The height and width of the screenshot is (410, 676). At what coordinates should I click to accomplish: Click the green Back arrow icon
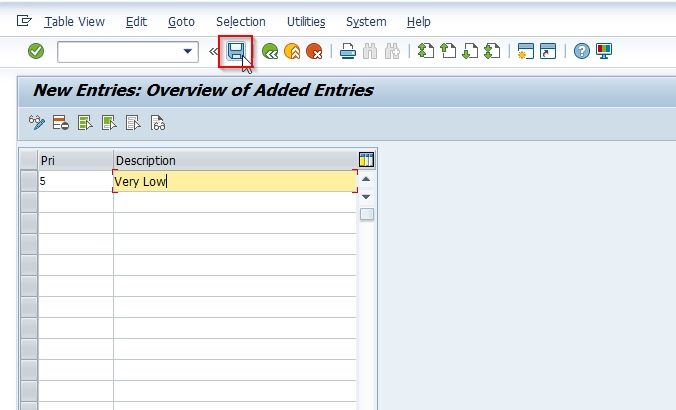pyautogui.click(x=270, y=51)
